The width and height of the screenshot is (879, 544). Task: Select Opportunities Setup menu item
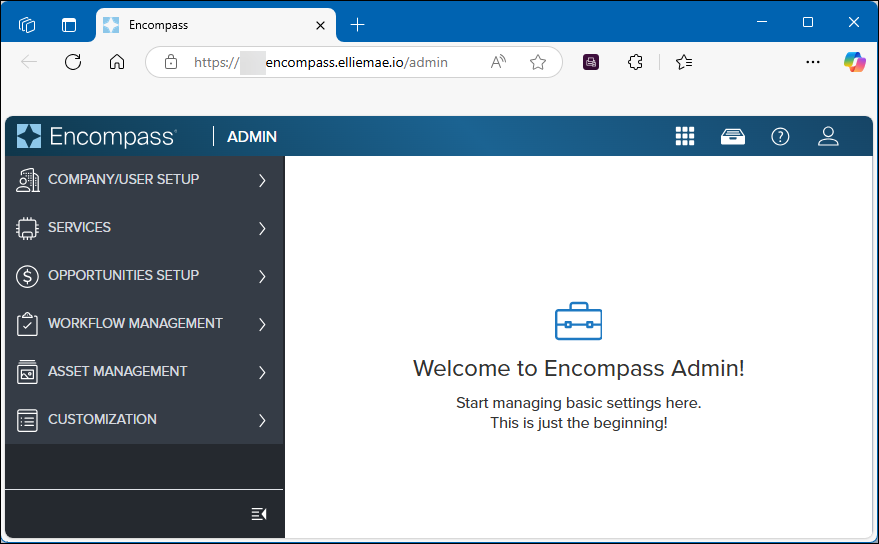click(x=123, y=276)
